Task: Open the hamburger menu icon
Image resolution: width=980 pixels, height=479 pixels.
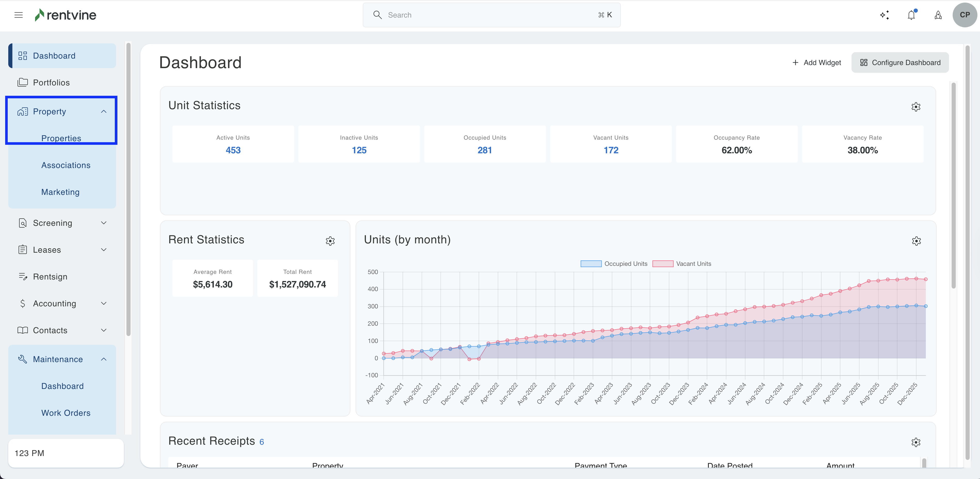Action: point(18,15)
